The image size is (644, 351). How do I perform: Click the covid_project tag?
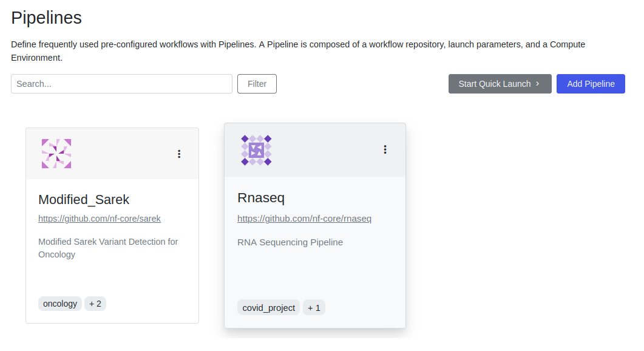click(x=268, y=308)
